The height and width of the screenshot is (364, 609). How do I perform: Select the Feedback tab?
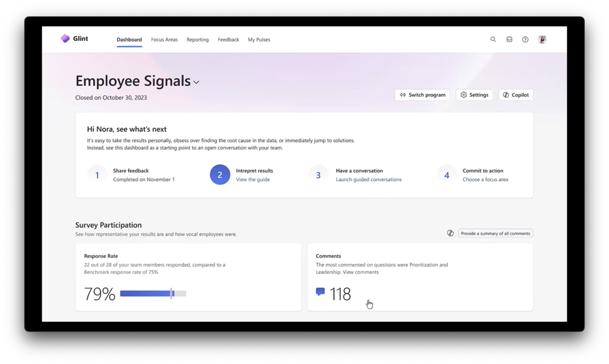(229, 40)
